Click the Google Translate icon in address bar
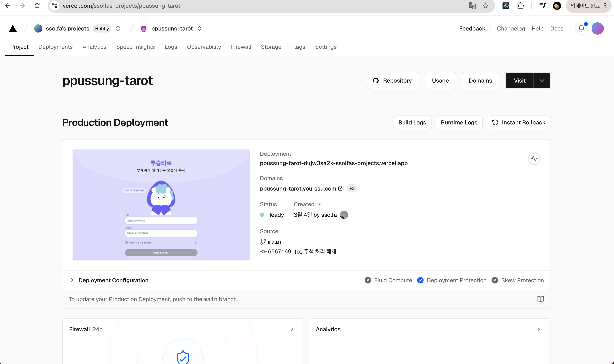The height and width of the screenshot is (364, 614). point(472,6)
